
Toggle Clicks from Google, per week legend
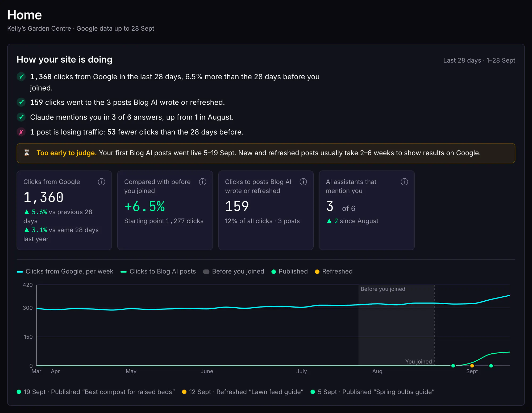(65, 272)
